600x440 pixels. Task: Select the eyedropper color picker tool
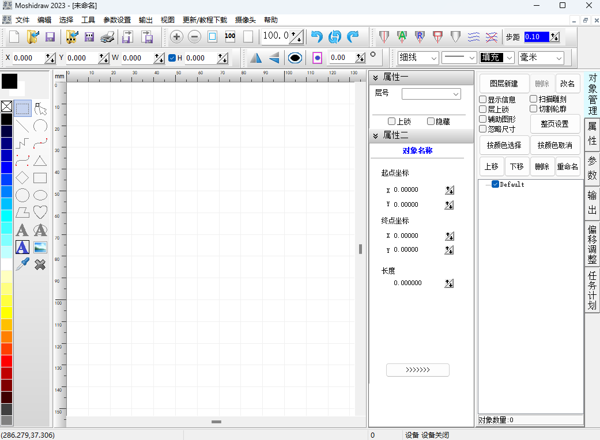[22, 264]
